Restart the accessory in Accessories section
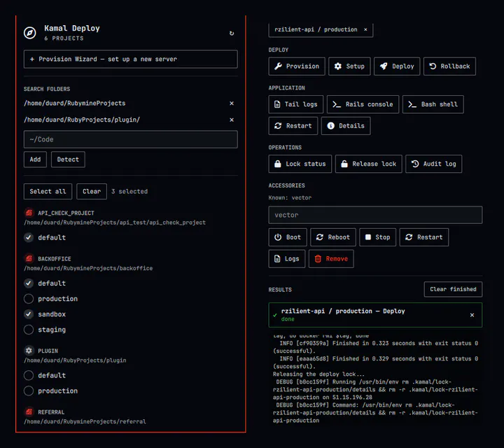 point(424,237)
